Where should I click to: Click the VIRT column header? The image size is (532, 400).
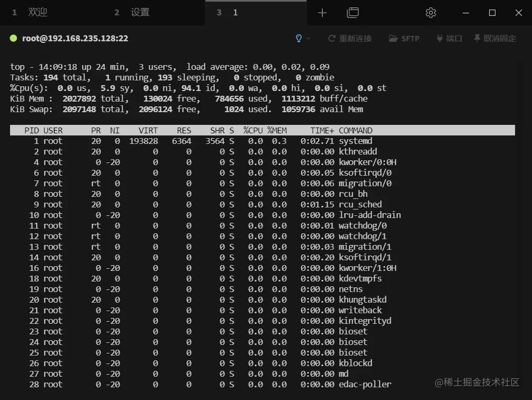[x=148, y=131]
